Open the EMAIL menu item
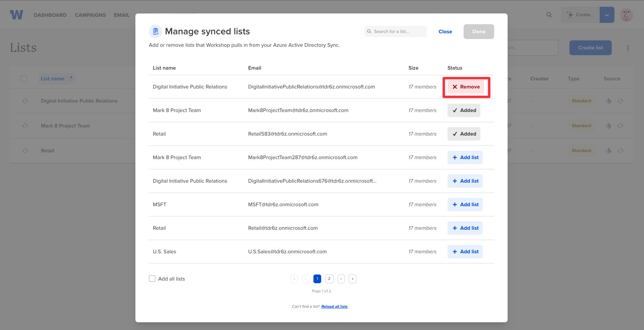 [x=121, y=15]
